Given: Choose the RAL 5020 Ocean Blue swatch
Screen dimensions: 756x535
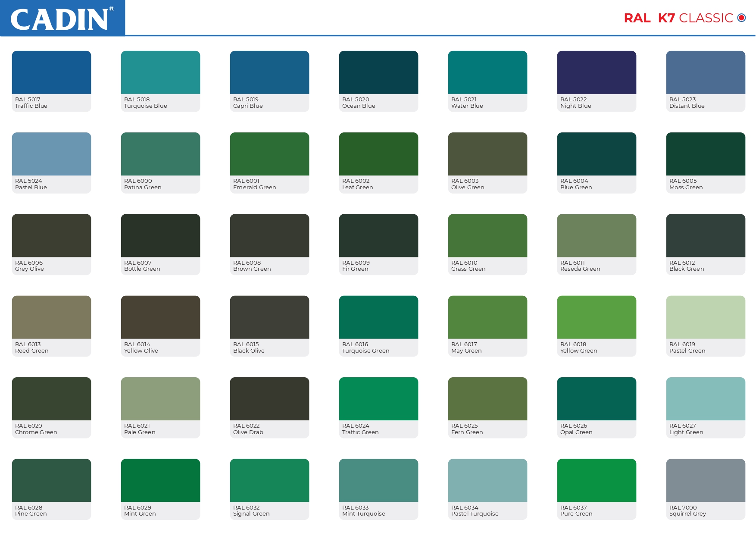Looking at the screenshot, I should 378,72.
